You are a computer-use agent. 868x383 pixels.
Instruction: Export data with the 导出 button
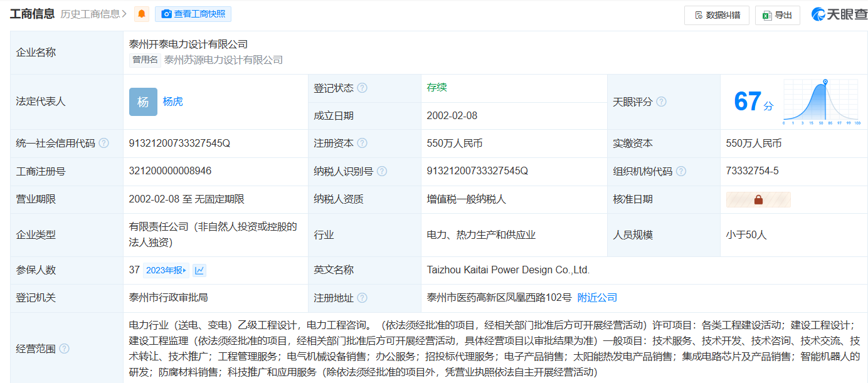778,15
